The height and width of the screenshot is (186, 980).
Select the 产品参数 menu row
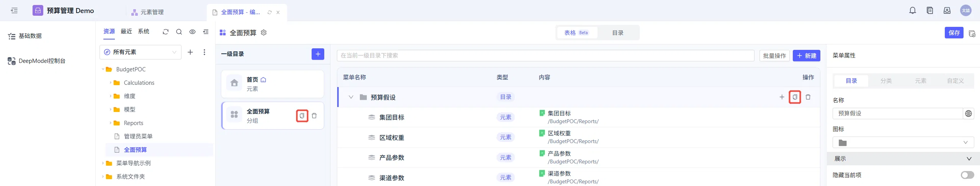click(579, 158)
